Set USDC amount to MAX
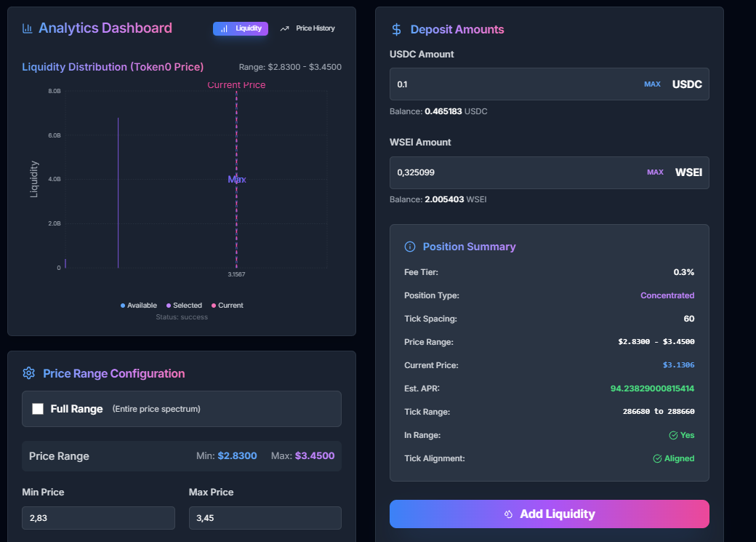The height and width of the screenshot is (542, 756). (x=652, y=84)
